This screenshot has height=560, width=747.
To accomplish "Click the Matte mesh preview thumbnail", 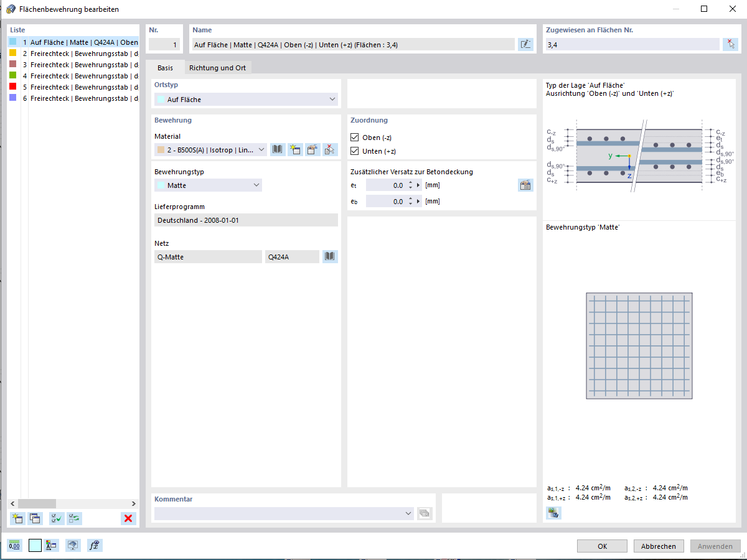I will pos(639,346).
